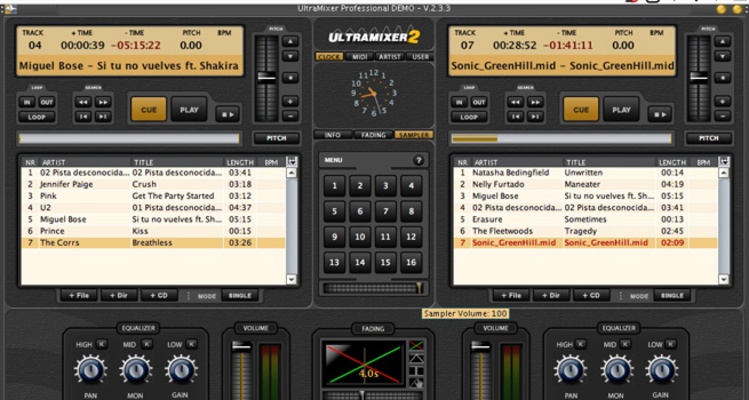This screenshot has width=749, height=400.
Task: Select The Corrs Breathless in left playlist
Action: 153,243
